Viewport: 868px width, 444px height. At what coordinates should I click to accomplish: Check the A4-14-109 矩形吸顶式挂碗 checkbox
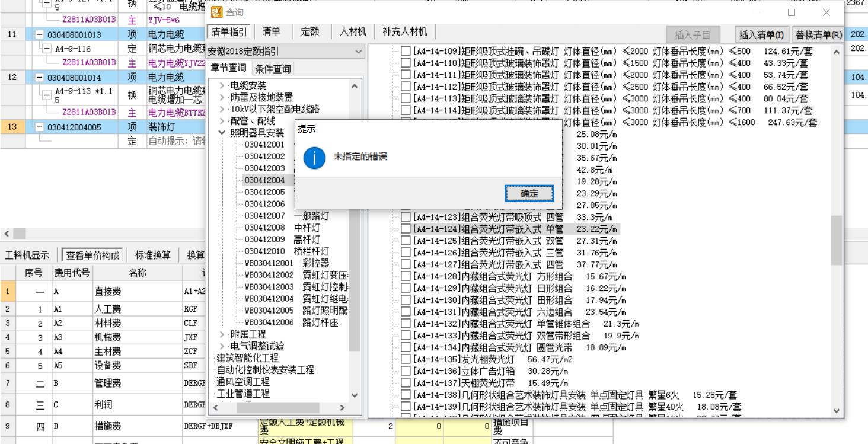(x=406, y=52)
